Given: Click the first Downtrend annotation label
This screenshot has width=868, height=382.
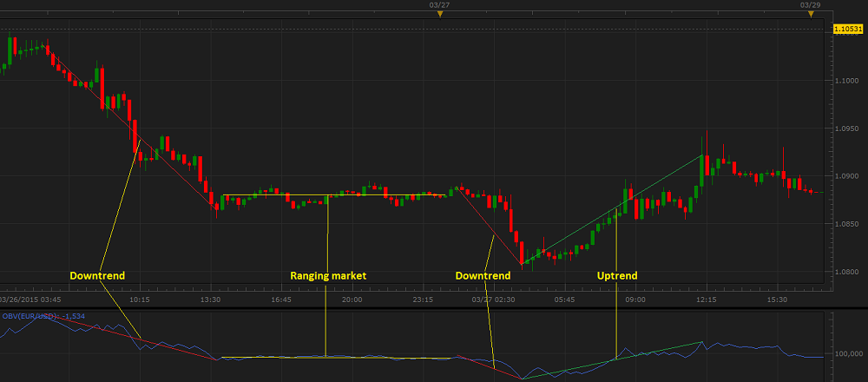Looking at the screenshot, I should point(97,275).
